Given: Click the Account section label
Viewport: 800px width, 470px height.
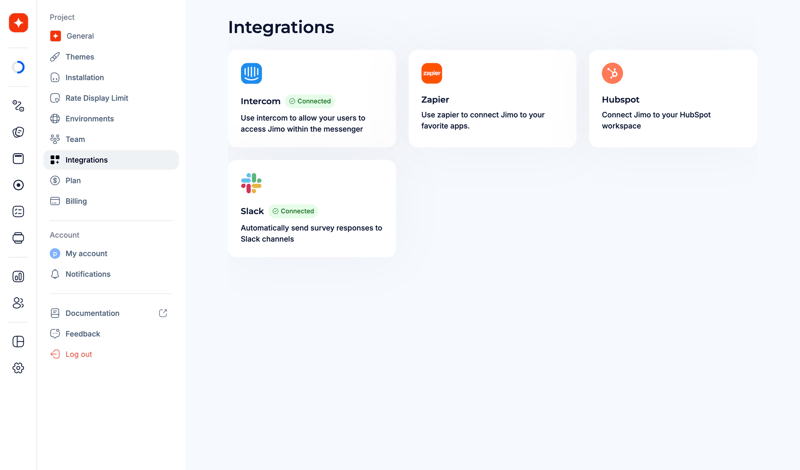Looking at the screenshot, I should (64, 235).
